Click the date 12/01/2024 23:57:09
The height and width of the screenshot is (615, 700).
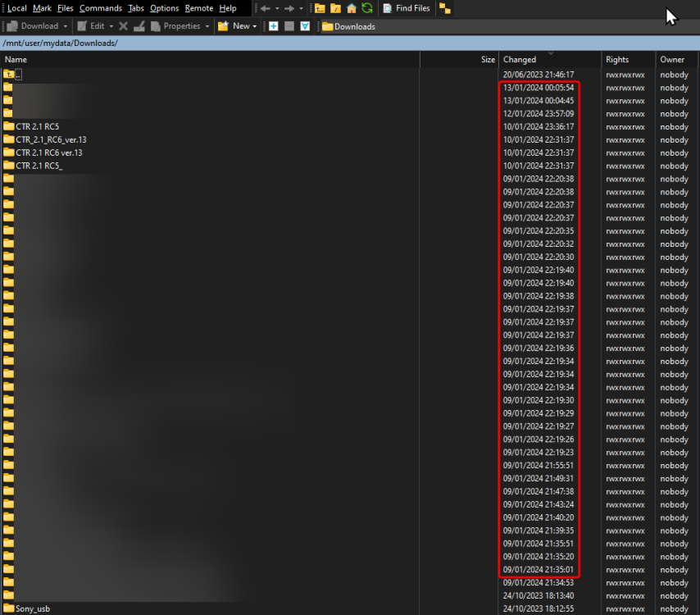click(539, 113)
